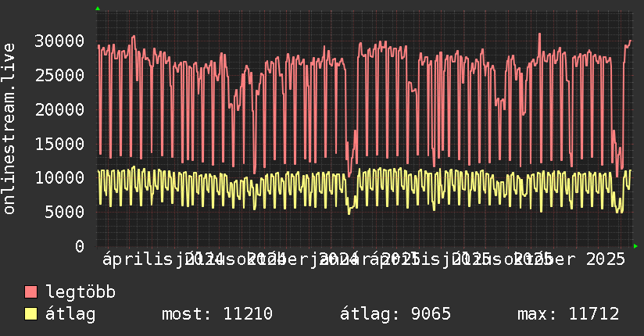Image resolution: width=644 pixels, height=336 pixels.
Task: Click the 'most: 11210' current value
Action: 216,314
